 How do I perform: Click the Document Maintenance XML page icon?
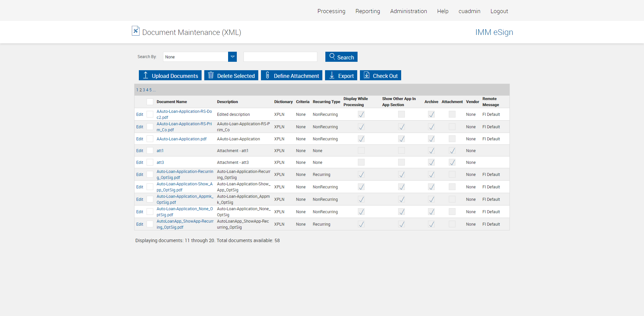(x=136, y=31)
